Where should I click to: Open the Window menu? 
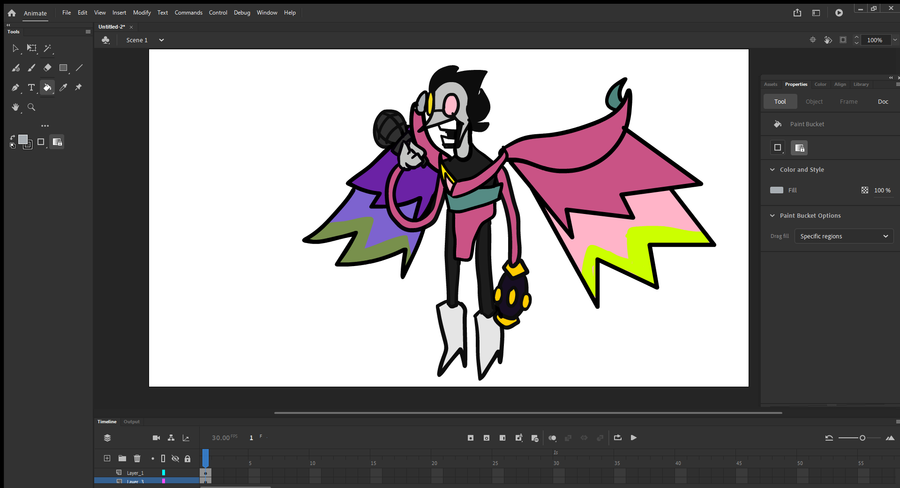(267, 13)
